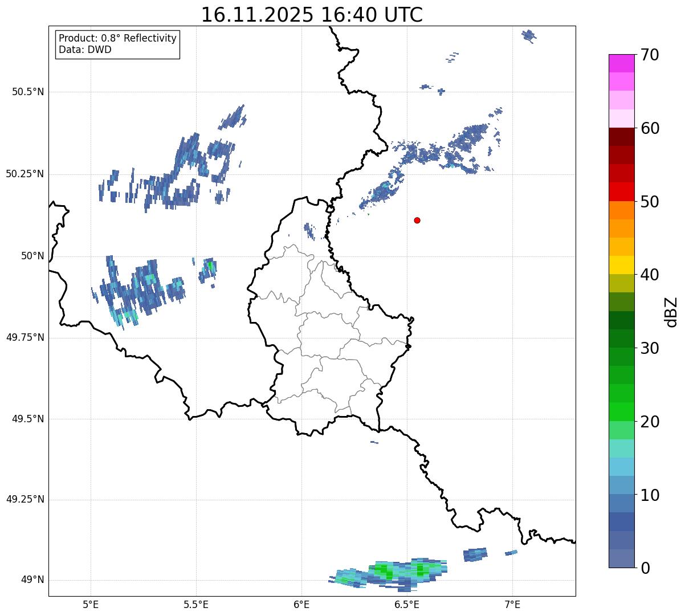Click the 6°E longitude label
The height and width of the screenshot is (616, 685).
(x=301, y=604)
